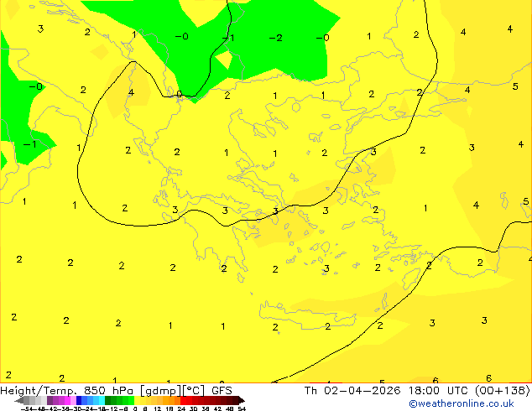Click the "54" label at the legend's right end
The height and width of the screenshot is (411, 532).
(242, 409)
